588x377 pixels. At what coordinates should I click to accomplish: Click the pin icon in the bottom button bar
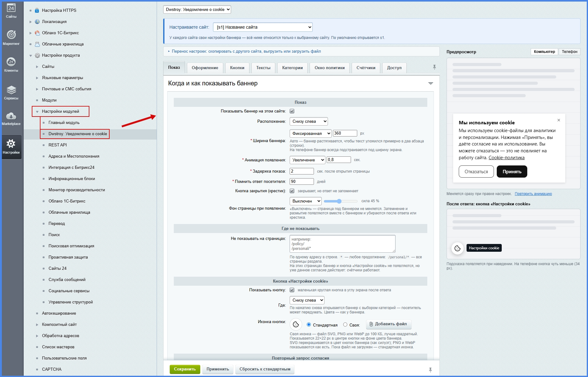(x=430, y=370)
